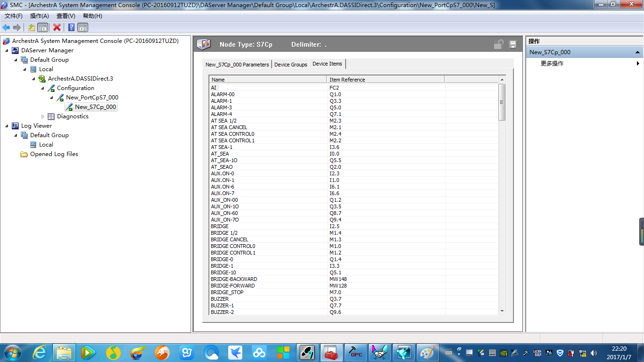Collapse the New_PortCpS7_000 node
This screenshot has height=362, width=644.
[x=51, y=98]
